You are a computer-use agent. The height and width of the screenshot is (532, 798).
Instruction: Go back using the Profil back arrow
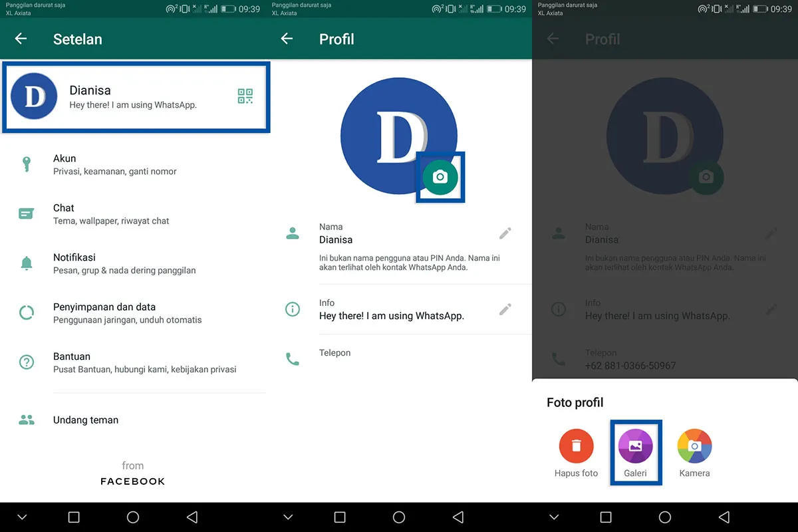pos(287,39)
